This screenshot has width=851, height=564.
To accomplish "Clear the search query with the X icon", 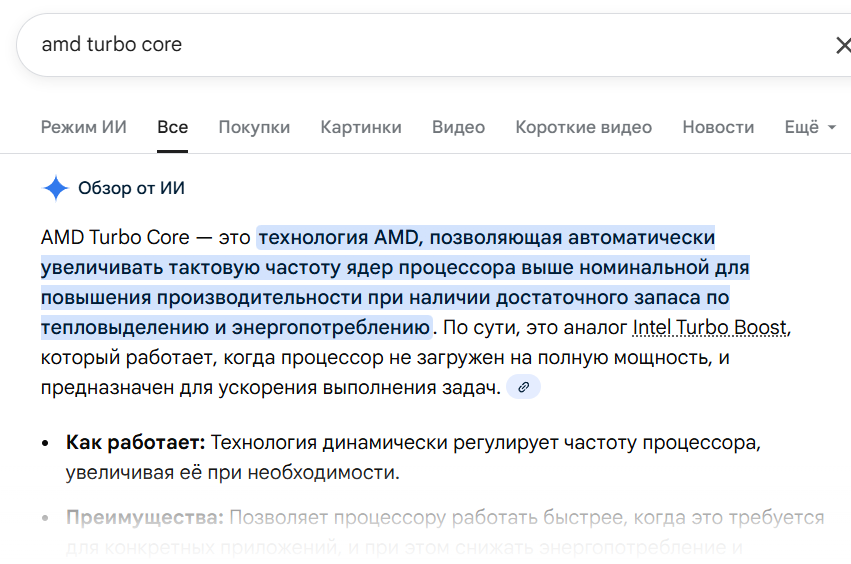I will click(843, 45).
